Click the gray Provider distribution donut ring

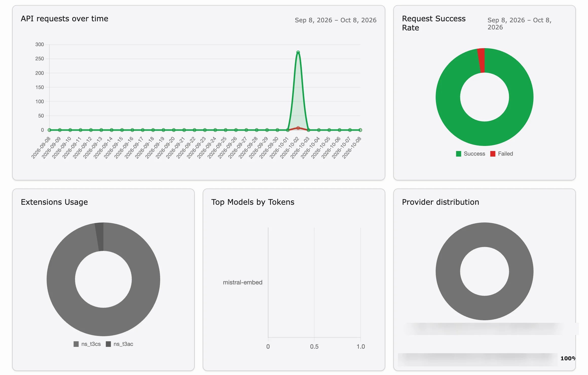click(448, 271)
